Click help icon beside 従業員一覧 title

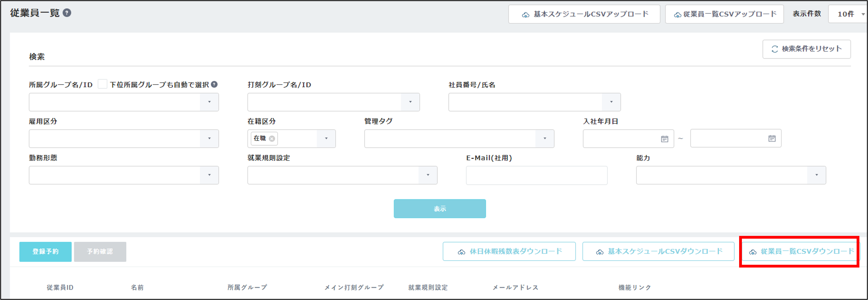[x=67, y=13]
